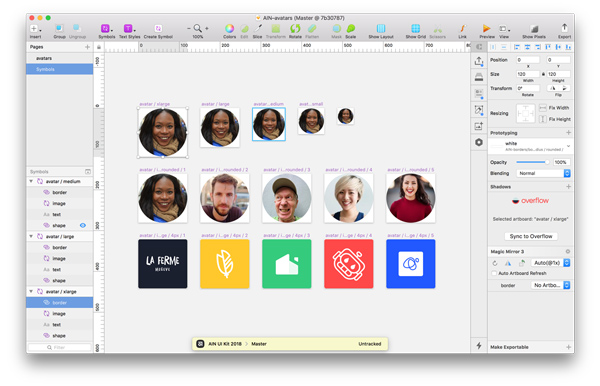Screen dimensions: 600x386
Task: Open the Colors picker in toolbar
Action: coord(229,29)
